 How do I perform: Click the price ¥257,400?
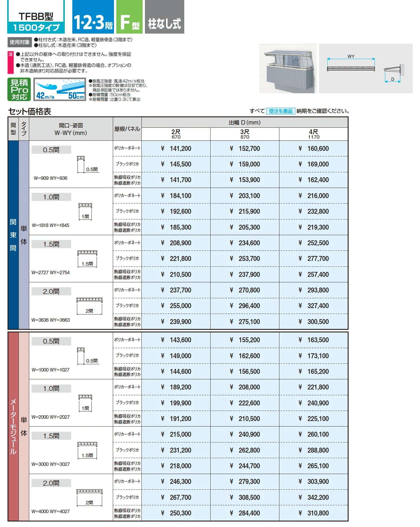tap(314, 275)
